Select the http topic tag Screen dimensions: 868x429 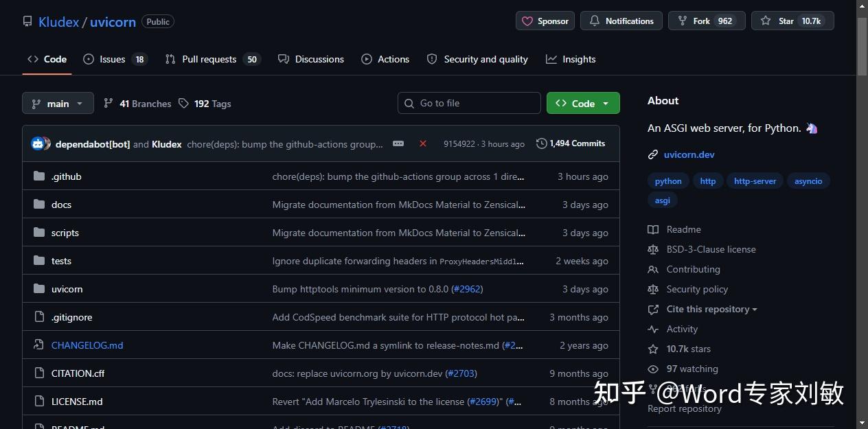tap(708, 181)
